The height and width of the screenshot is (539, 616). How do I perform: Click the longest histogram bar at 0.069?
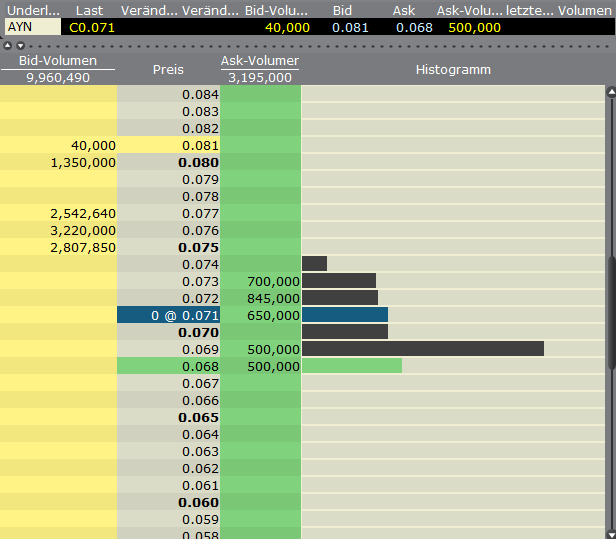(x=422, y=349)
